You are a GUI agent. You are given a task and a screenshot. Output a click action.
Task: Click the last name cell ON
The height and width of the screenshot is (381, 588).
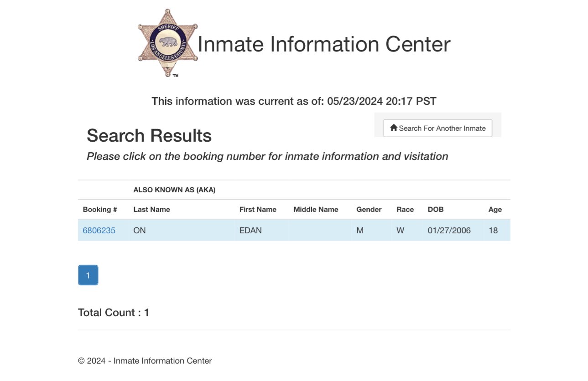pyautogui.click(x=140, y=231)
